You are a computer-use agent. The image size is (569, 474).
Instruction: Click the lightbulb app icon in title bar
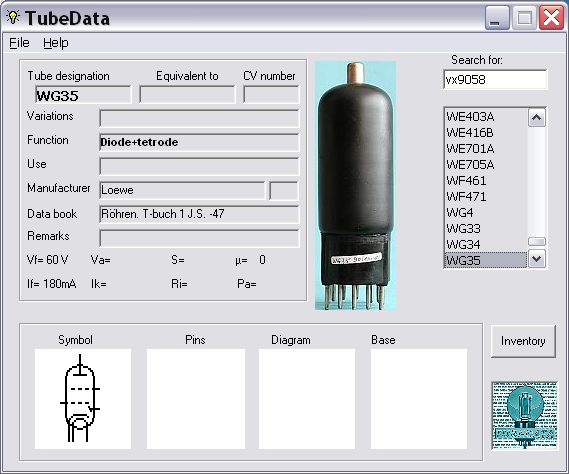[13, 17]
